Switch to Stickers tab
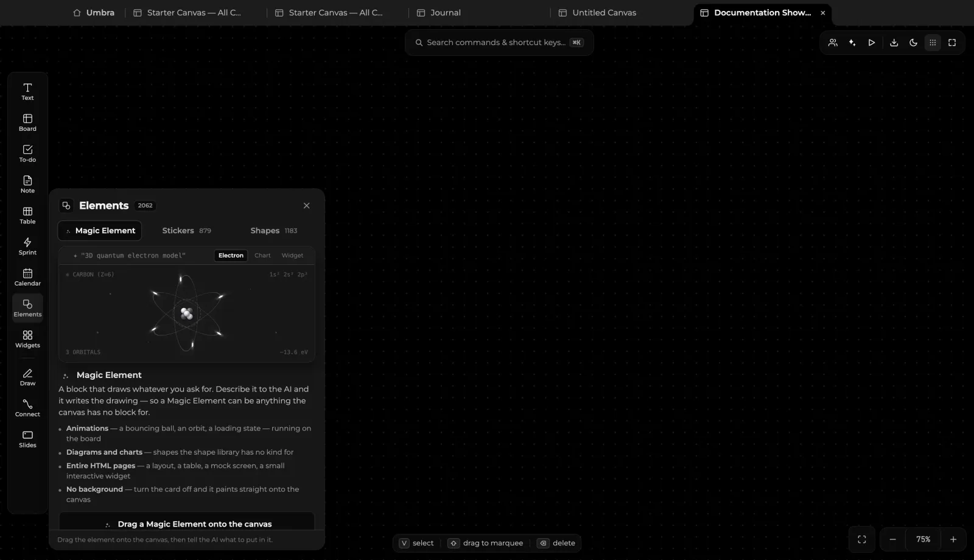Screen dimensions: 974x560 (186, 231)
